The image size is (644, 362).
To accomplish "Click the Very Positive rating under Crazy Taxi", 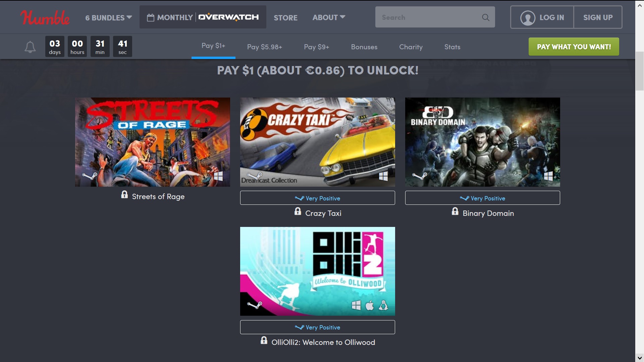I will (317, 198).
